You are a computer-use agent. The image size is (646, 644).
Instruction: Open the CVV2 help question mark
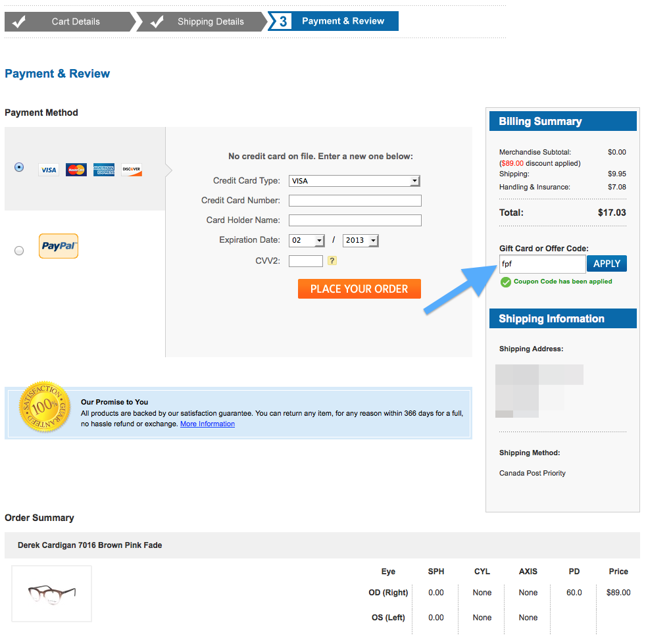pos(332,260)
